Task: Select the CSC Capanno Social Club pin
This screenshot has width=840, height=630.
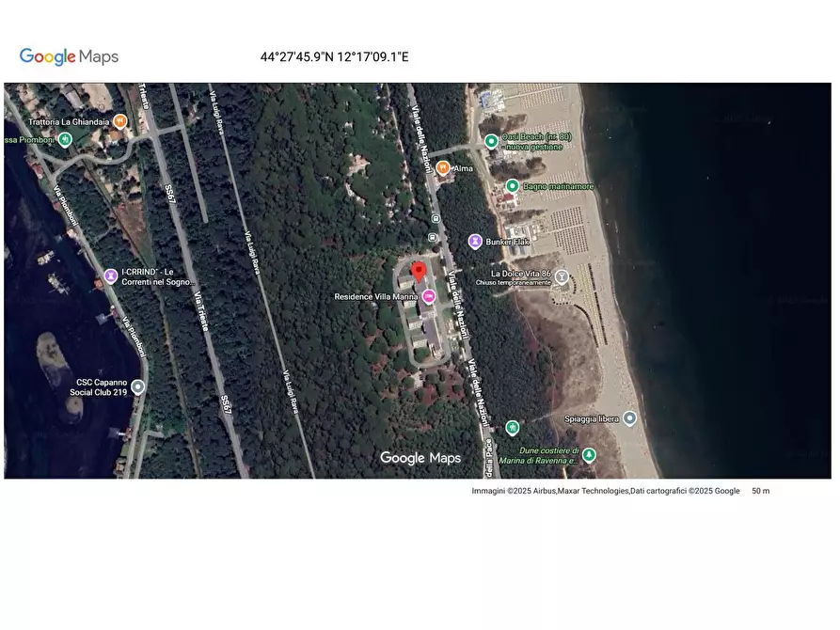Action: tap(138, 386)
